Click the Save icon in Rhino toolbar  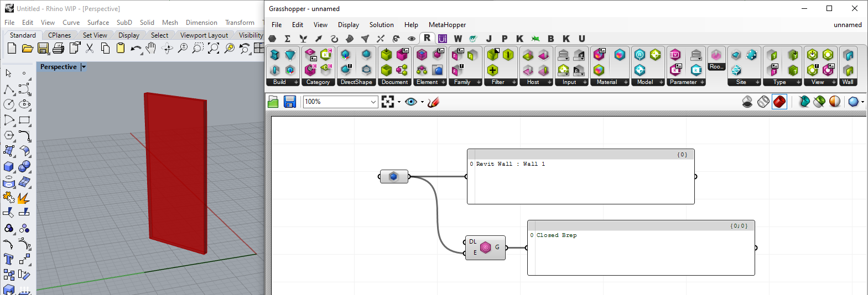[x=43, y=49]
